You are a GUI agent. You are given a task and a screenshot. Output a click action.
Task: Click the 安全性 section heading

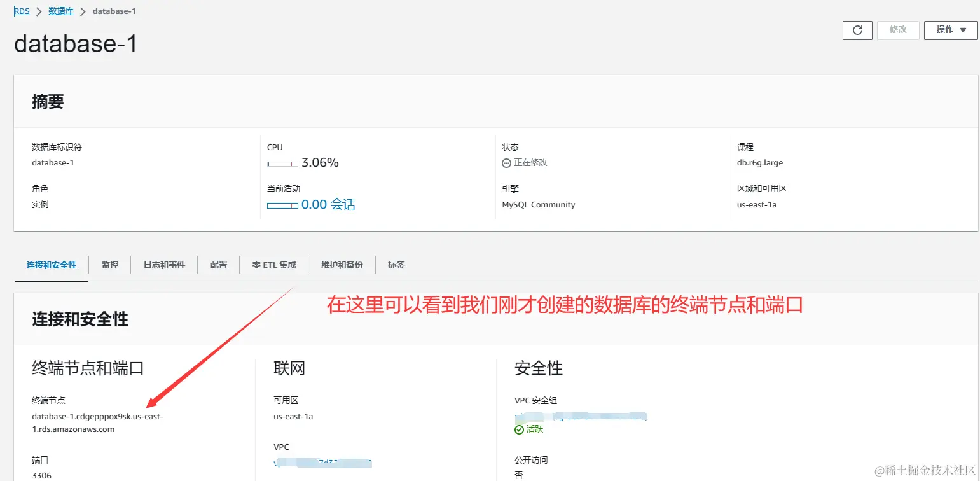pos(539,368)
